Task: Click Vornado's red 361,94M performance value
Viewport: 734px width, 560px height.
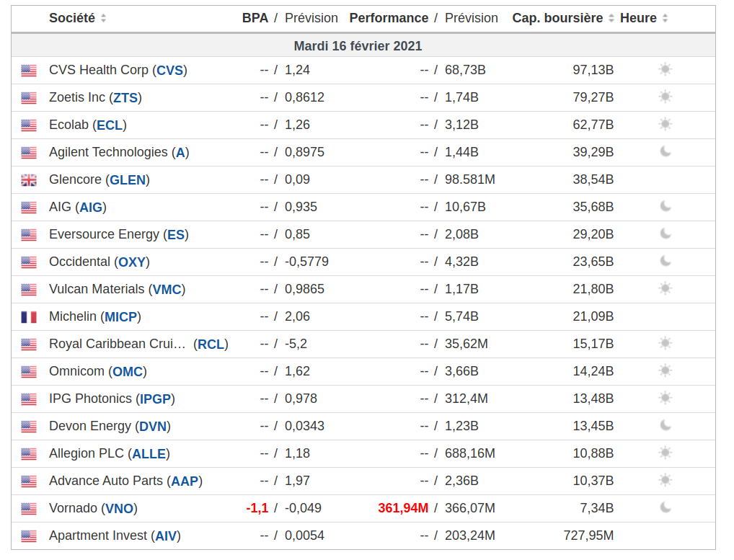Action: pyautogui.click(x=402, y=508)
